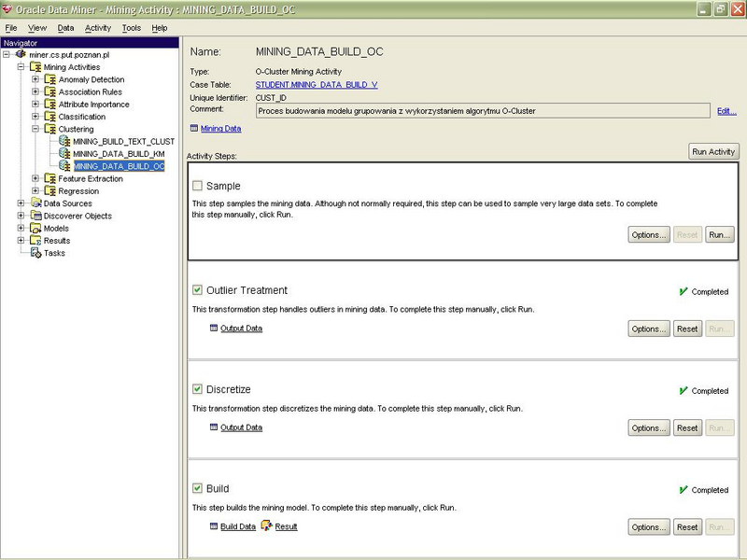Click the Classification folder icon
This screenshot has height=560, width=747.
(x=50, y=116)
